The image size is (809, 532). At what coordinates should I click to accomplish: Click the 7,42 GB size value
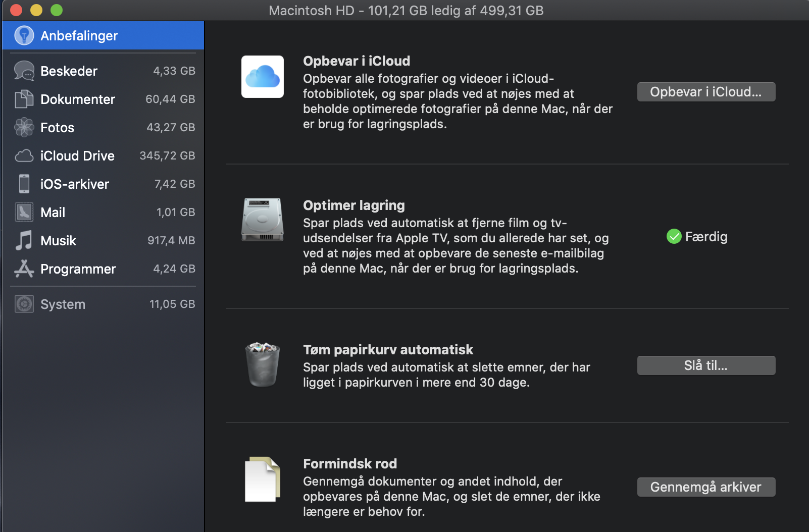click(175, 184)
